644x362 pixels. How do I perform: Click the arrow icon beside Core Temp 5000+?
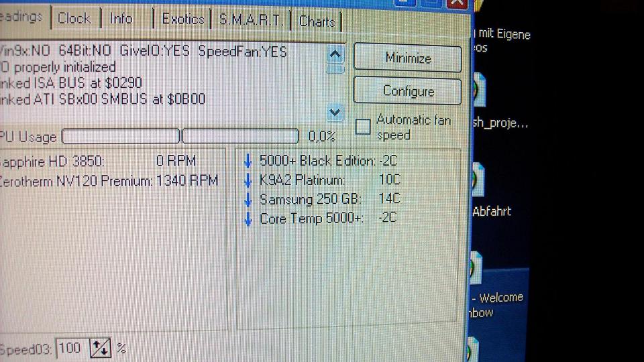click(248, 219)
